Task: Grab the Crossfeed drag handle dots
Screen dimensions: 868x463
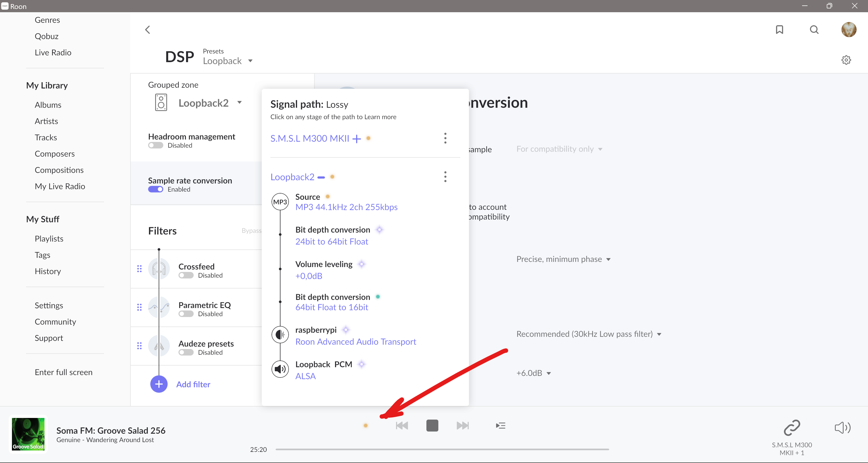Action: (139, 269)
